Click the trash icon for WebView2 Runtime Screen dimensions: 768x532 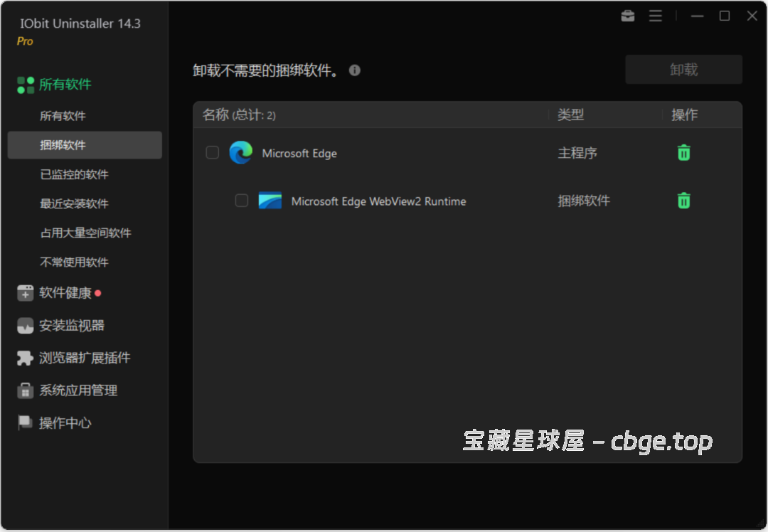[x=683, y=201]
